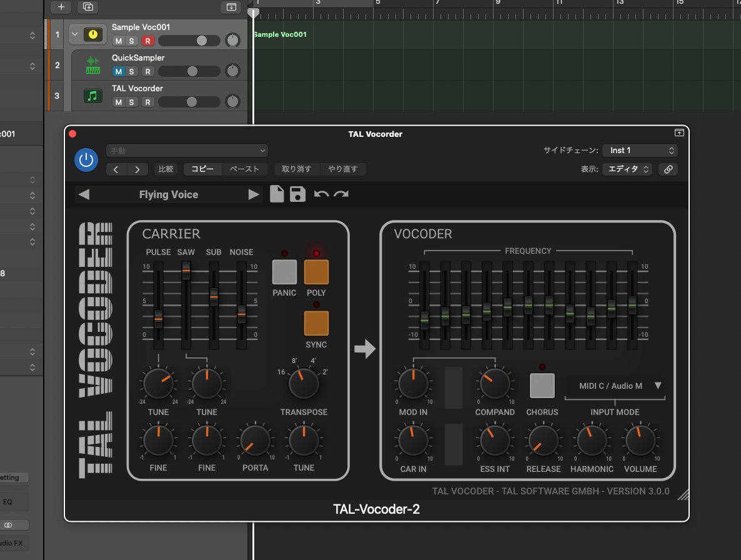
Task: Click the ペースト paste button
Action: [244, 169]
